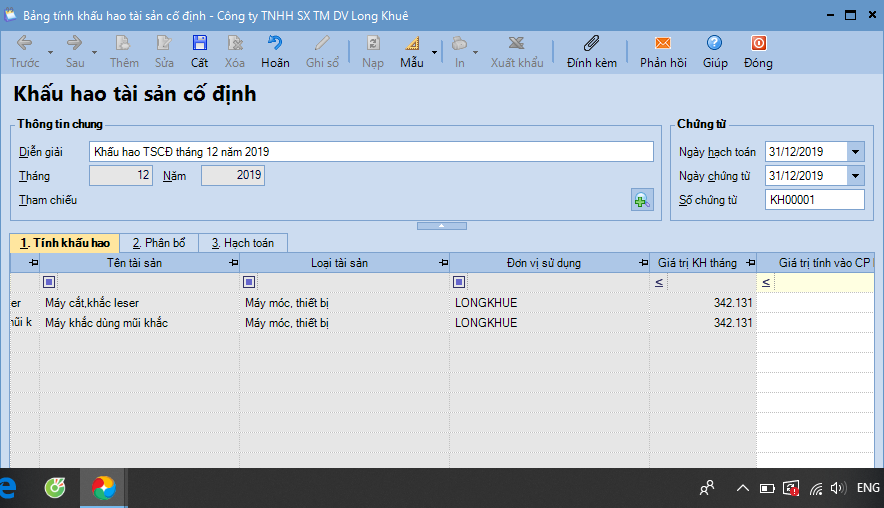The image size is (884, 508).
Task: Open the volume control in system tray
Action: (x=838, y=488)
